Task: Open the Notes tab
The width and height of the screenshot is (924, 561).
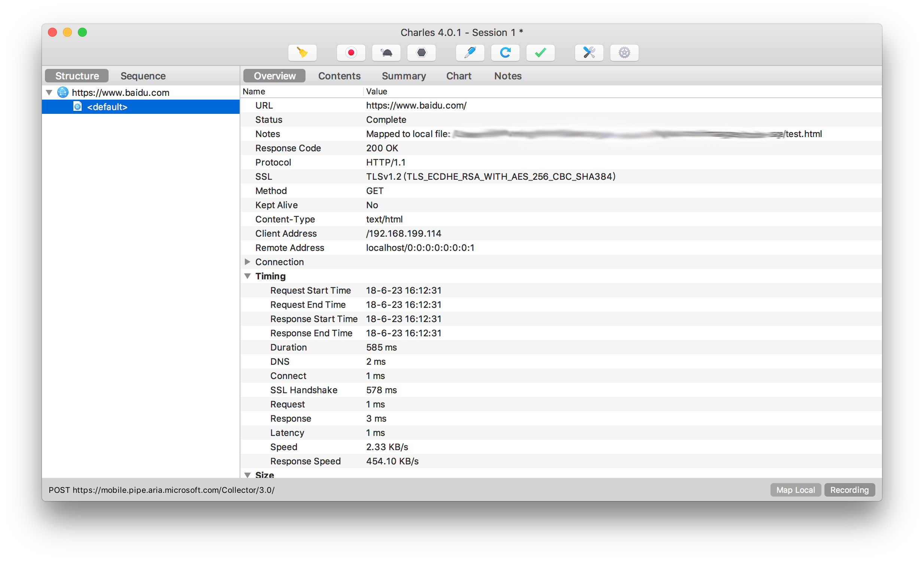Action: click(x=508, y=76)
